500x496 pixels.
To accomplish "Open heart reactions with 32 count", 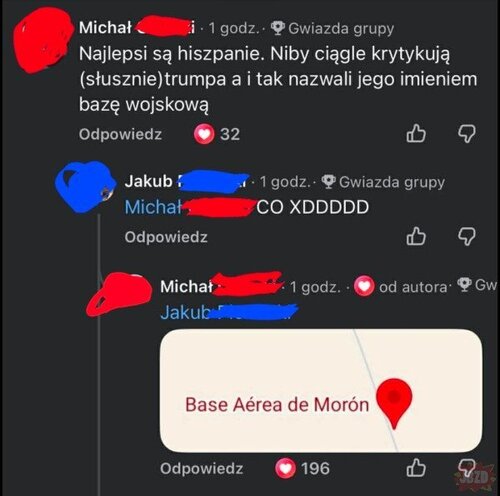I will pyautogui.click(x=217, y=134).
